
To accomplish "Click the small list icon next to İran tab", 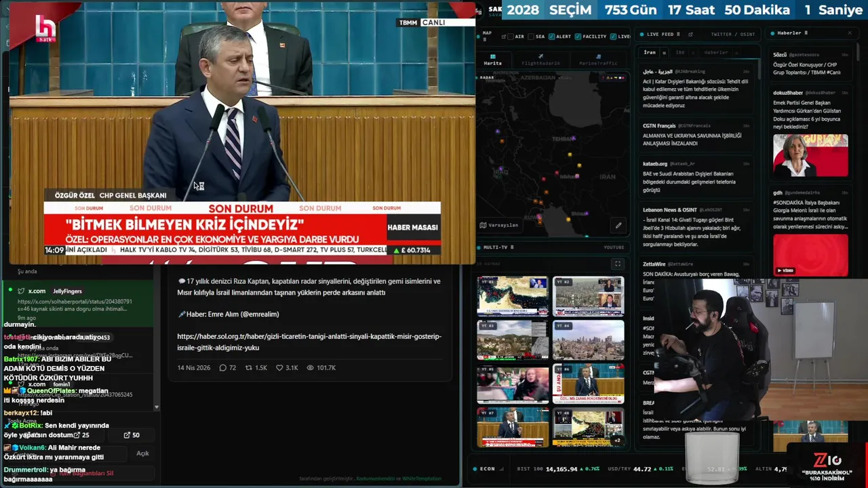I will click(664, 52).
